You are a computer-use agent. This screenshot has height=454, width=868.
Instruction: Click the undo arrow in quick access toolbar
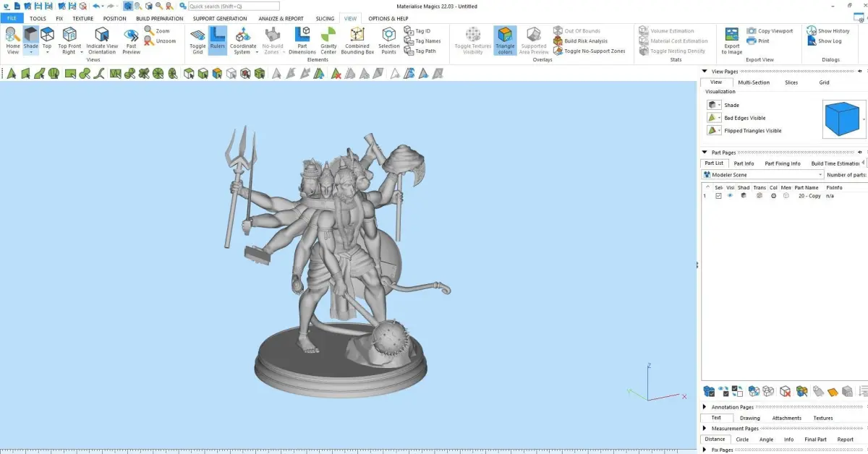point(95,7)
